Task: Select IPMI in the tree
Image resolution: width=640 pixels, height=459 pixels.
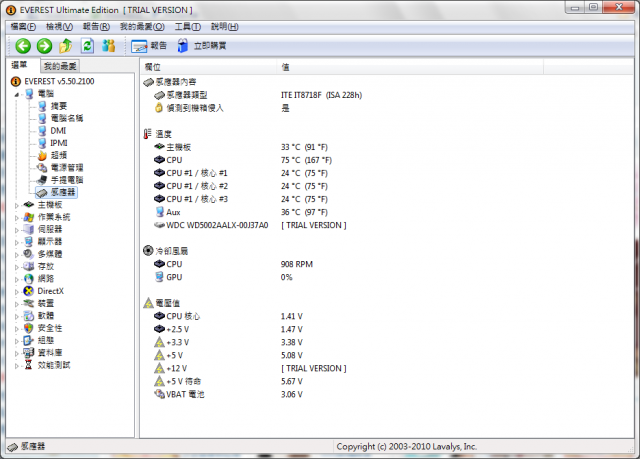Action: (59, 143)
